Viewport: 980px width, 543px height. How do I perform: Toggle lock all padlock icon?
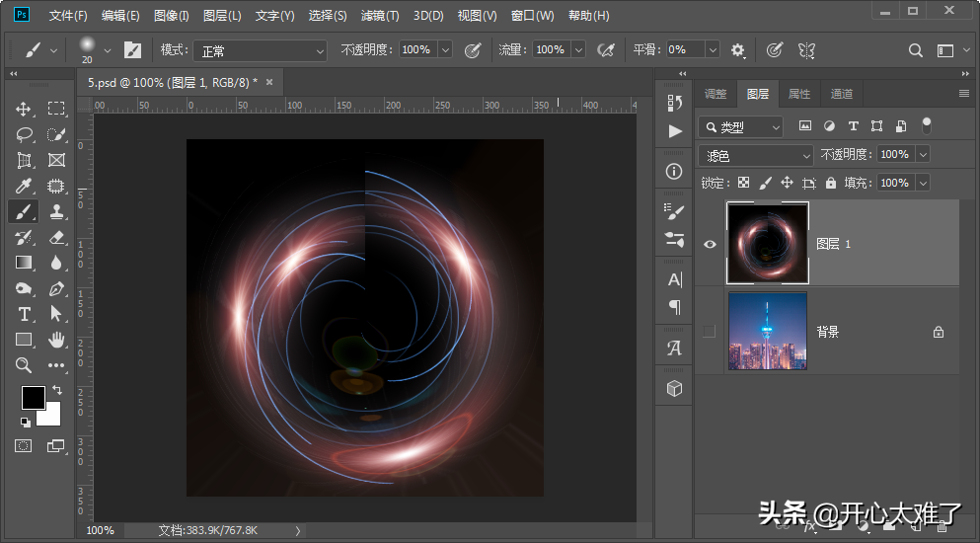point(831,183)
